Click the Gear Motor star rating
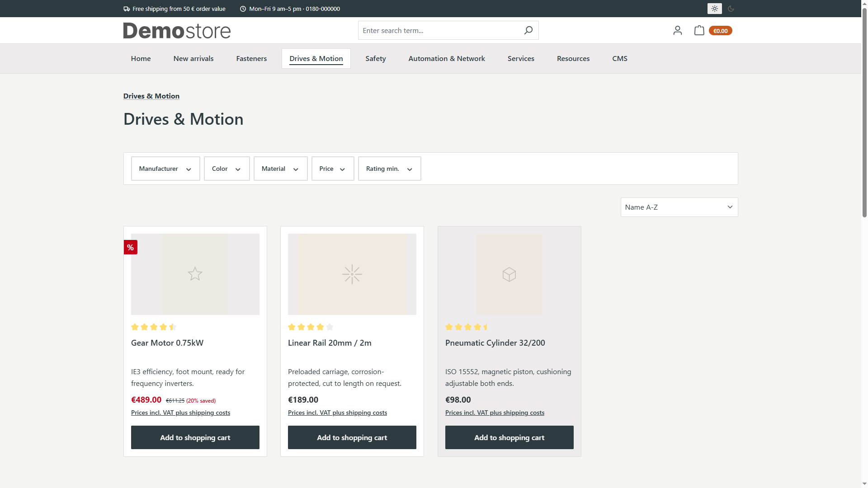Viewport: 868px width, 488px height. pos(154,327)
